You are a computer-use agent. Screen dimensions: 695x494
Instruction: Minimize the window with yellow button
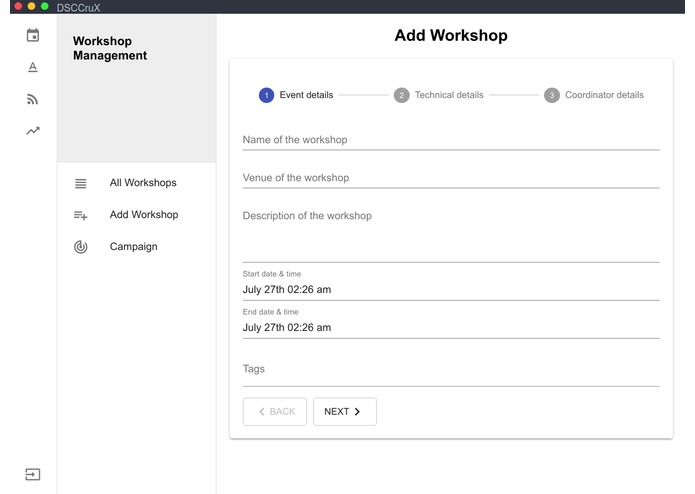point(31,6)
